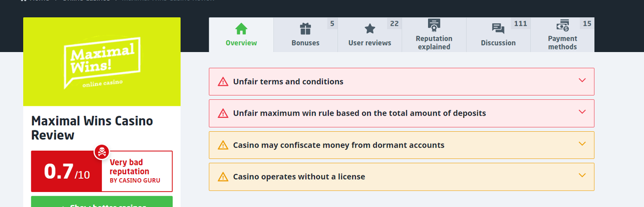This screenshot has width=644, height=207.
Task: Open the Discussion tab label
Action: point(498,43)
